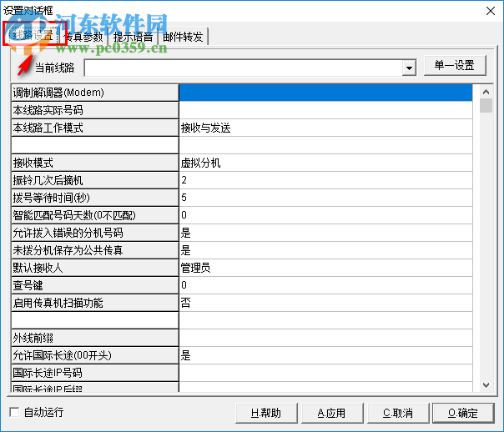Click the scrollbar up arrow
This screenshot has height=432, width=504.
point(486,92)
